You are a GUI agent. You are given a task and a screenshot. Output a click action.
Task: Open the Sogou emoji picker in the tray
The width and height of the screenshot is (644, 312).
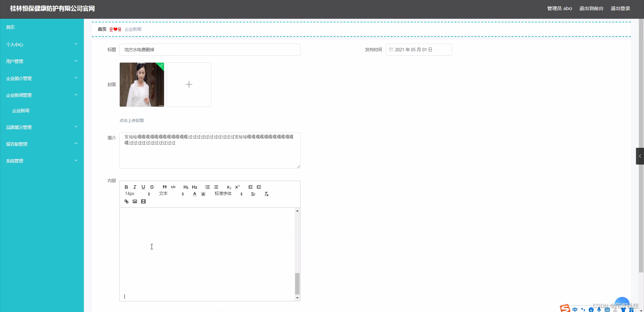[x=591, y=309]
